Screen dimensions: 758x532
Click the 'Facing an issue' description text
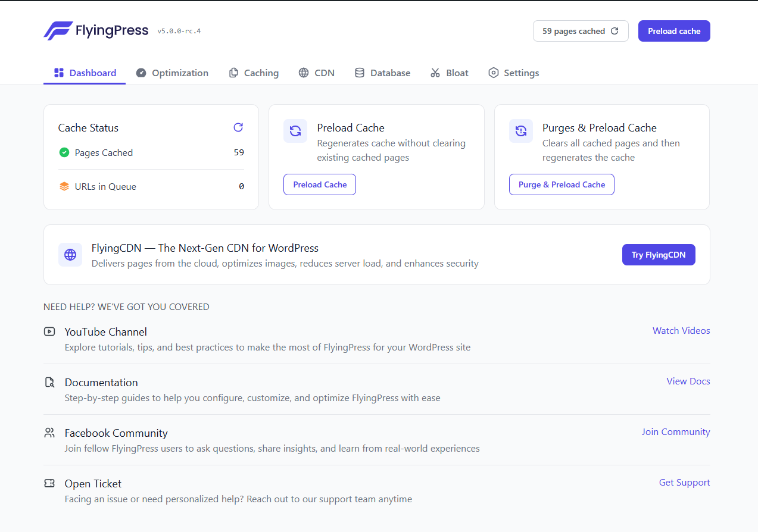pos(238,499)
